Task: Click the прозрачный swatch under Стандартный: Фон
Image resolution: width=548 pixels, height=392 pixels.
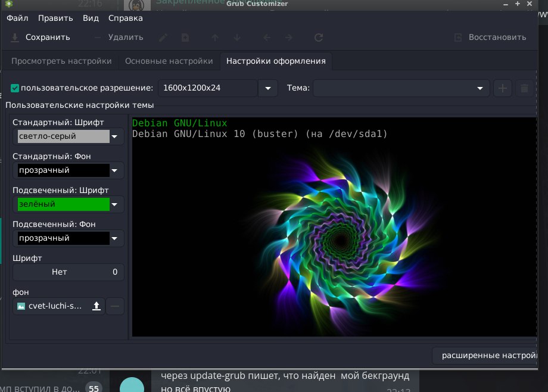Action: coord(64,170)
